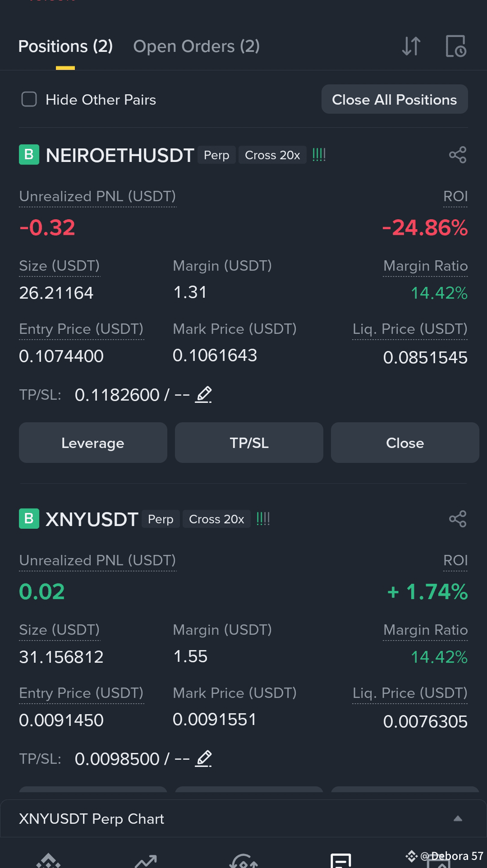
Task: Select the Positions (2) tab
Action: click(65, 46)
